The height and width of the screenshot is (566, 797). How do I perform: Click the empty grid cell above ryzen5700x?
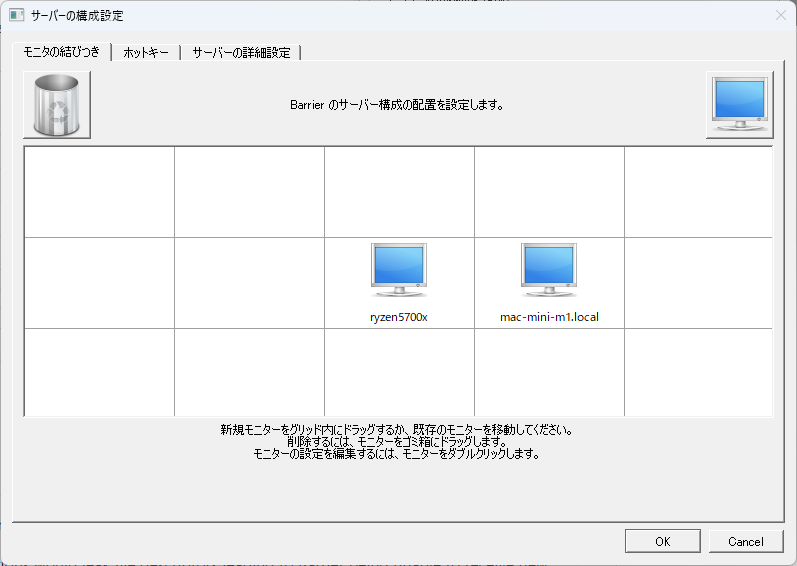(x=399, y=192)
